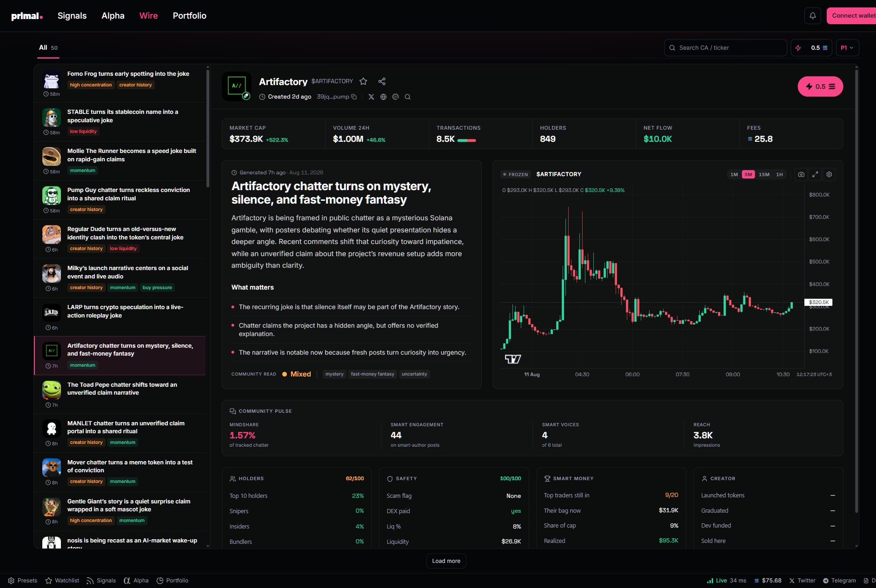876x588 pixels.
Task: Click the Pump Guy avatar thumbnail
Action: point(52,196)
